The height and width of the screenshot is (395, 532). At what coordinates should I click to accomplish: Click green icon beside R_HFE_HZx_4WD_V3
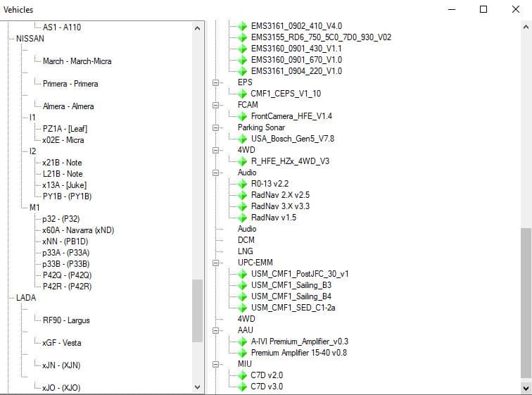point(242,161)
